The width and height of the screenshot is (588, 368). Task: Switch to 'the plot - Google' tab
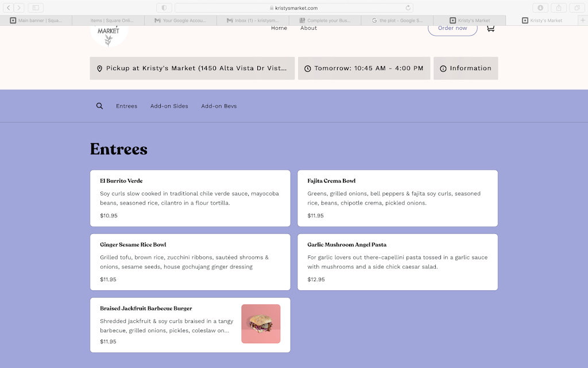click(x=397, y=21)
